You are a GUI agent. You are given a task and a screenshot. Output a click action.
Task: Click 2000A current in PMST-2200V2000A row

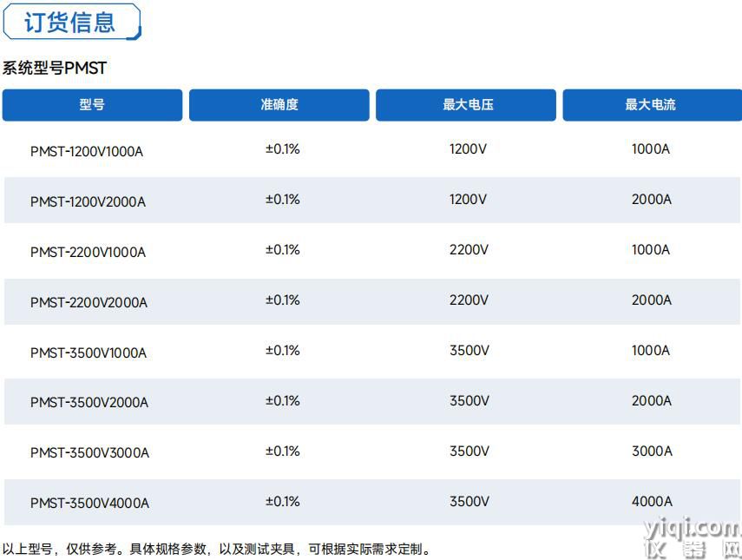pos(652,300)
